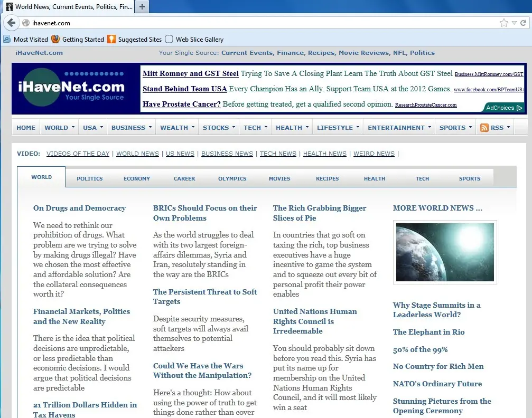This screenshot has height=418, width=532.
Task: Open BUSINESS NEWS video link
Action: pos(227,154)
